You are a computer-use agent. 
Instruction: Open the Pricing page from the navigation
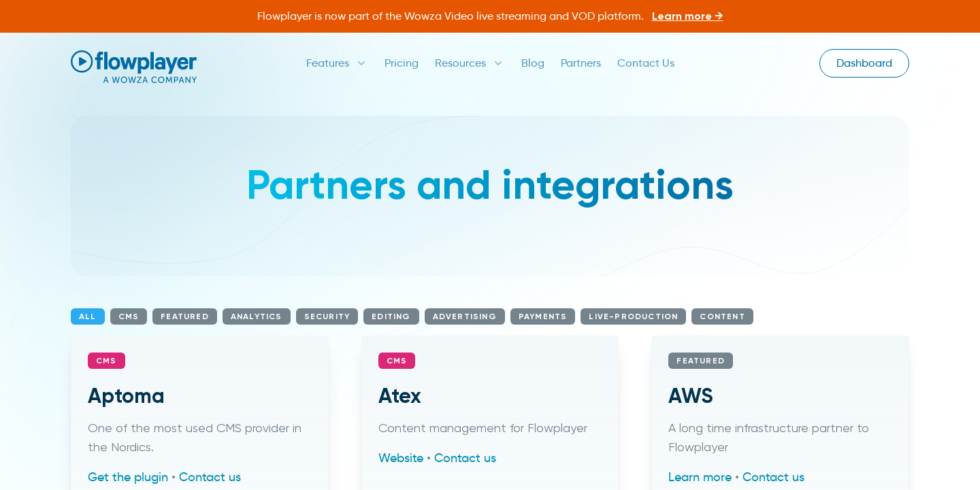click(402, 63)
